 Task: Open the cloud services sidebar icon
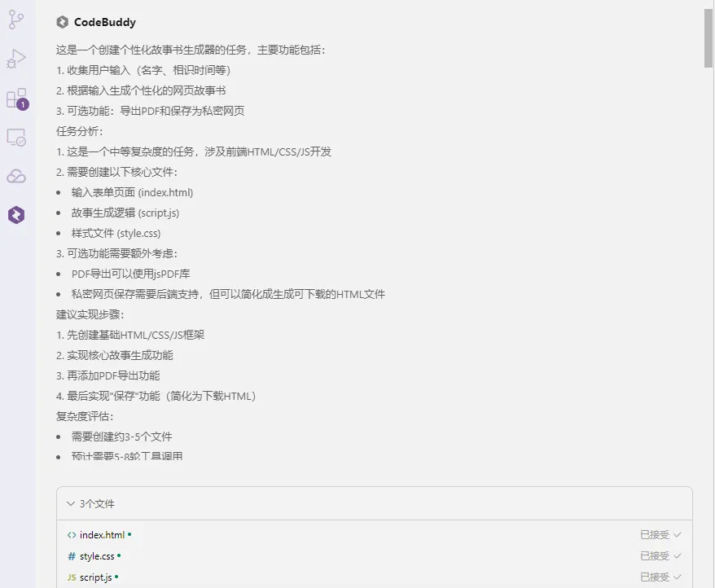(16, 176)
